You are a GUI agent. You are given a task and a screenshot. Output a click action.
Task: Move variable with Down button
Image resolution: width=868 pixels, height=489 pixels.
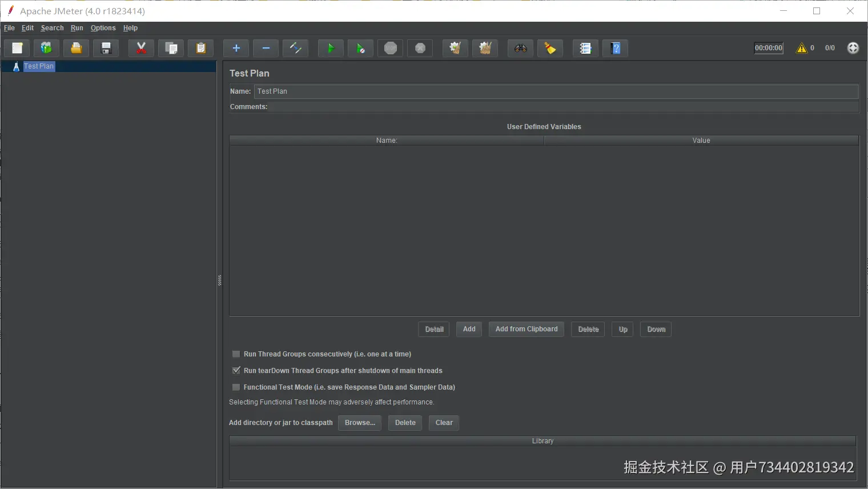[656, 330]
